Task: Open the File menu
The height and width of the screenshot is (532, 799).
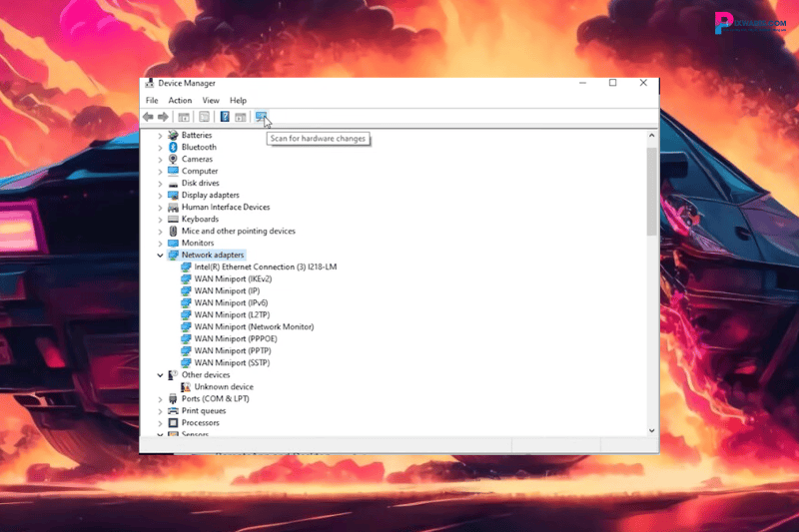Action: [x=152, y=101]
